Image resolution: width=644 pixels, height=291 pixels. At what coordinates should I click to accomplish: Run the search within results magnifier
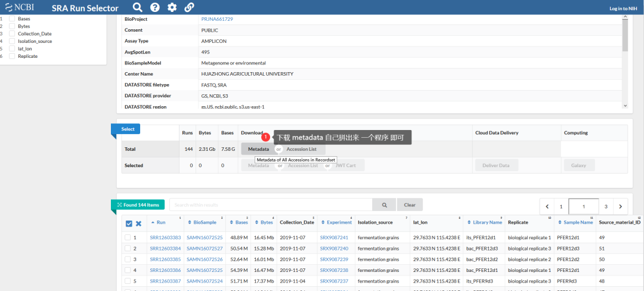point(385,205)
